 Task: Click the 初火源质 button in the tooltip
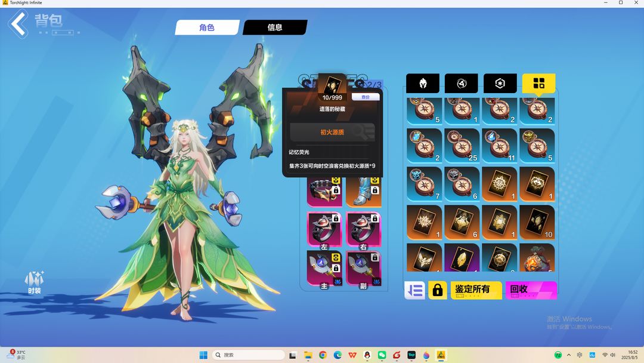tap(332, 133)
